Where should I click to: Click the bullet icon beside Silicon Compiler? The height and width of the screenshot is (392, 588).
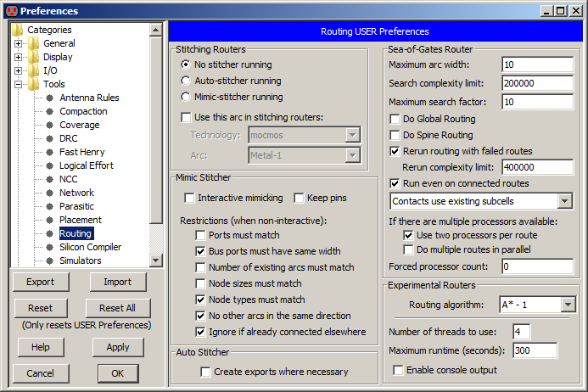pos(50,247)
